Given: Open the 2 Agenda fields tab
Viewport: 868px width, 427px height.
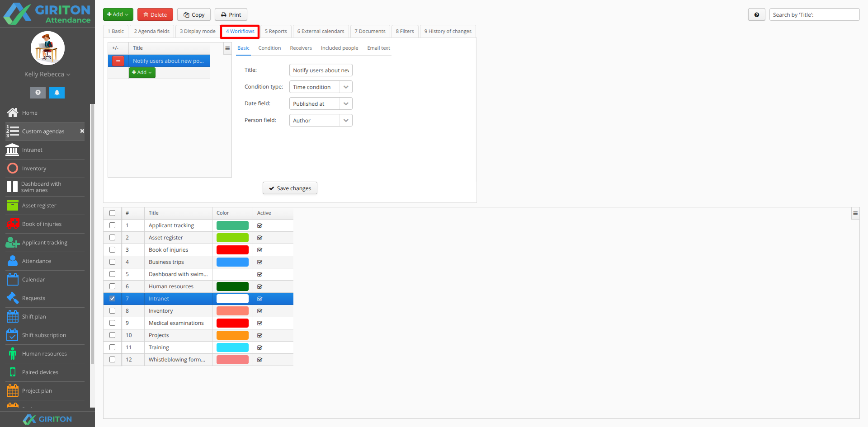Looking at the screenshot, I should 152,31.
